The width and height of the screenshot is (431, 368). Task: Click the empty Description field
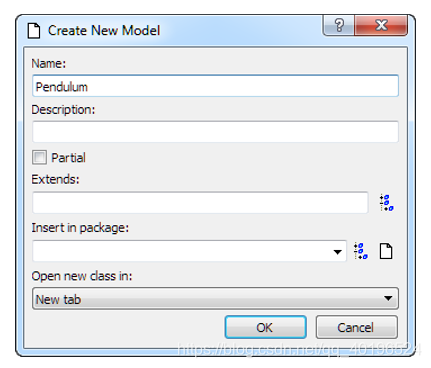click(x=215, y=132)
